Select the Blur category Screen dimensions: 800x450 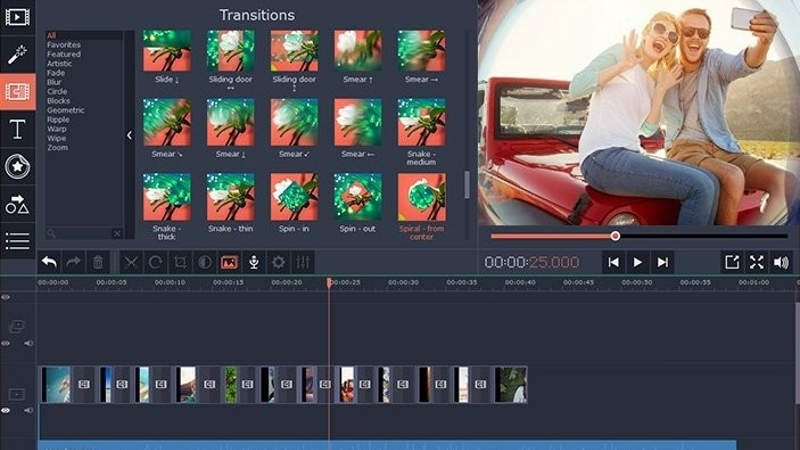(x=54, y=82)
